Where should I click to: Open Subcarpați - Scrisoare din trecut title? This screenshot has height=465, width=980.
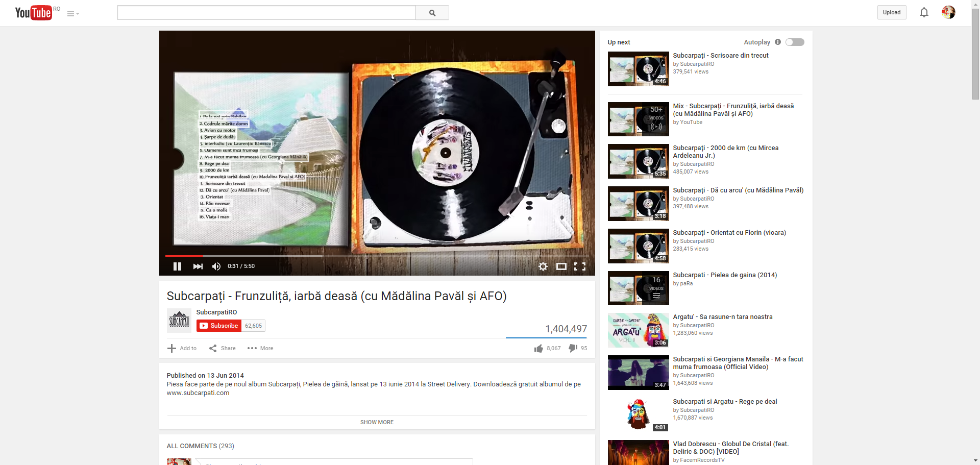(721, 56)
